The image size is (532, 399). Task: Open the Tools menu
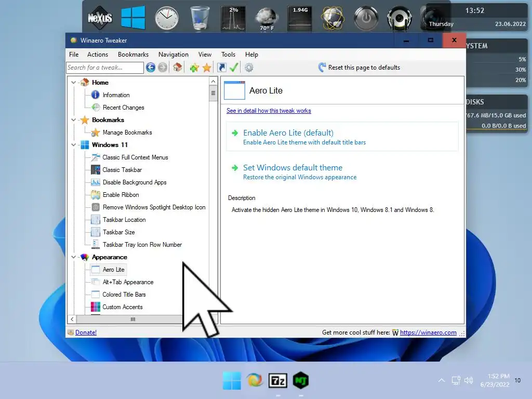[229, 54]
